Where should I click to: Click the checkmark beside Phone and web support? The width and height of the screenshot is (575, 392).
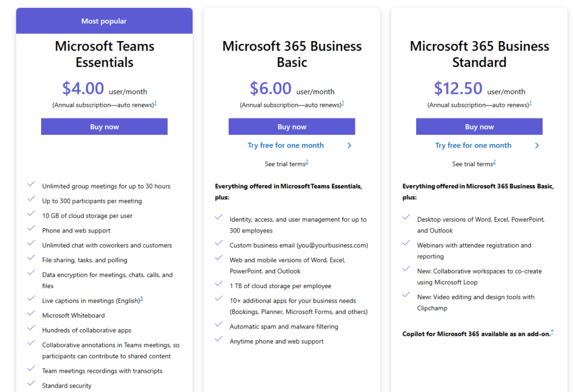click(x=31, y=228)
